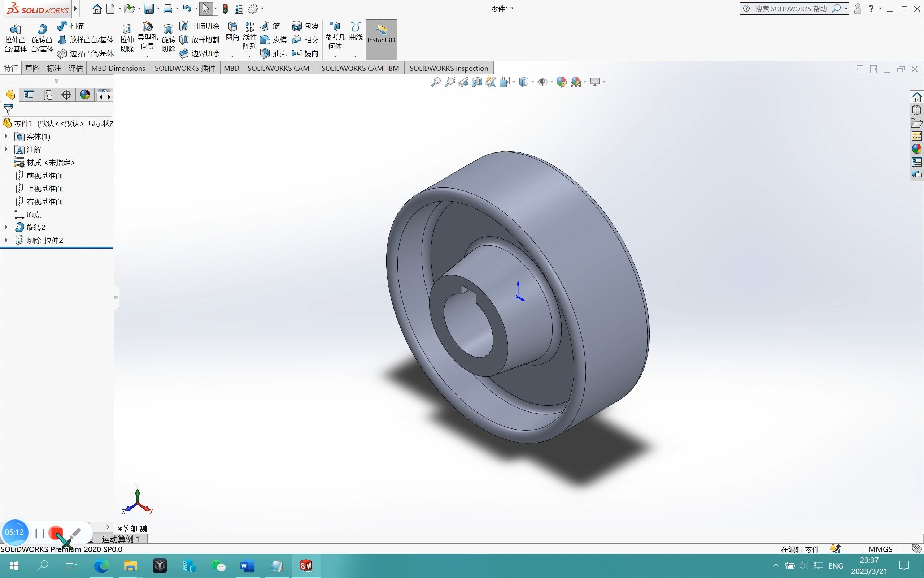Screen dimensions: 924x578
Task: Open the FeatureManager design tree tab
Action: click(x=10, y=95)
